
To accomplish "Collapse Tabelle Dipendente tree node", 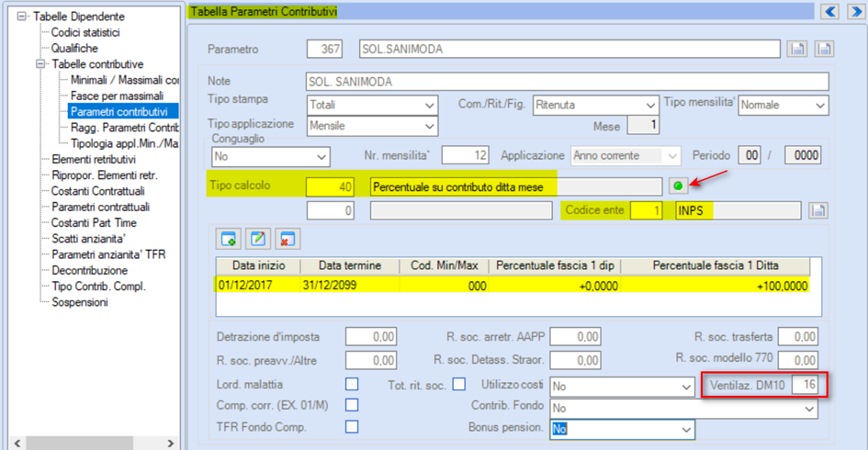I will [21, 16].
